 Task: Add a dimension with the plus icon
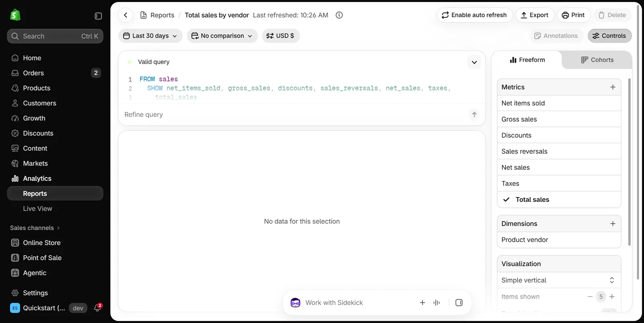point(613,224)
